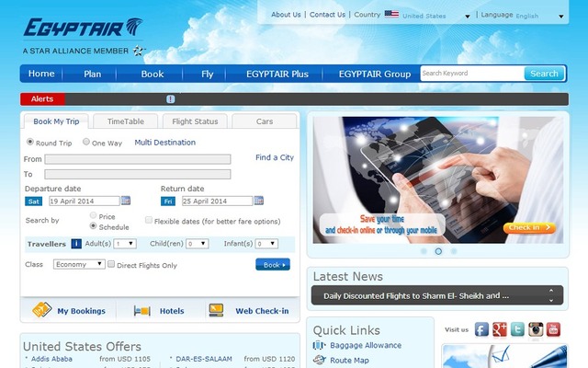Choose search by Price option
This screenshot has height=368, width=588.
point(93,215)
